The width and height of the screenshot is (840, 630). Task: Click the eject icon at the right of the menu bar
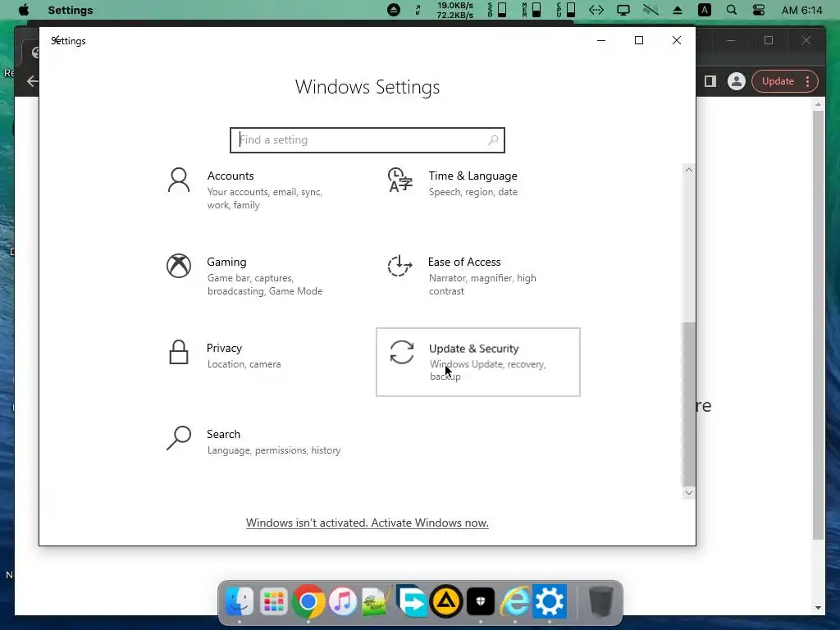pyautogui.click(x=678, y=10)
